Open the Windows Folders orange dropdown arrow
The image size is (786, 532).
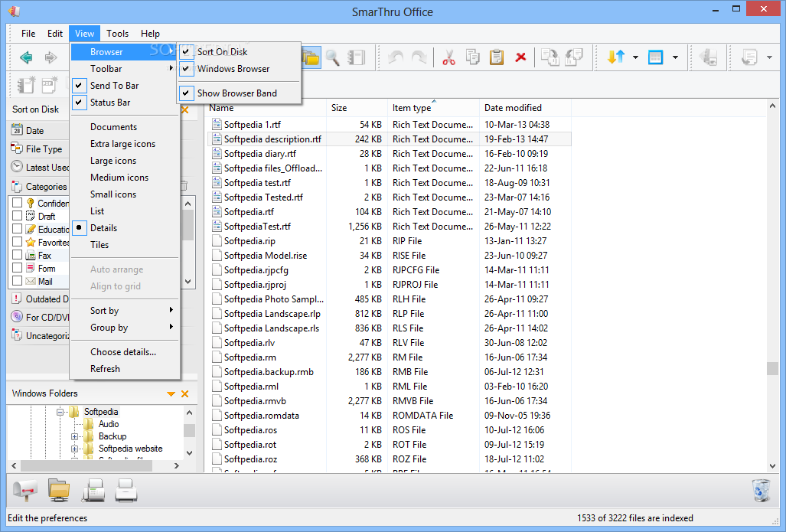(171, 394)
